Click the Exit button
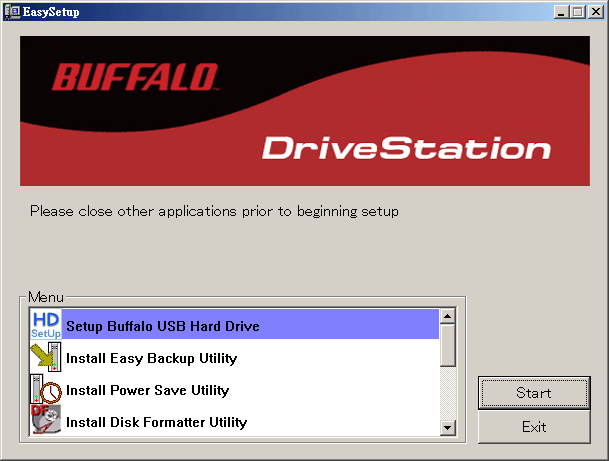Screen dimensions: 609x461 [534, 427]
